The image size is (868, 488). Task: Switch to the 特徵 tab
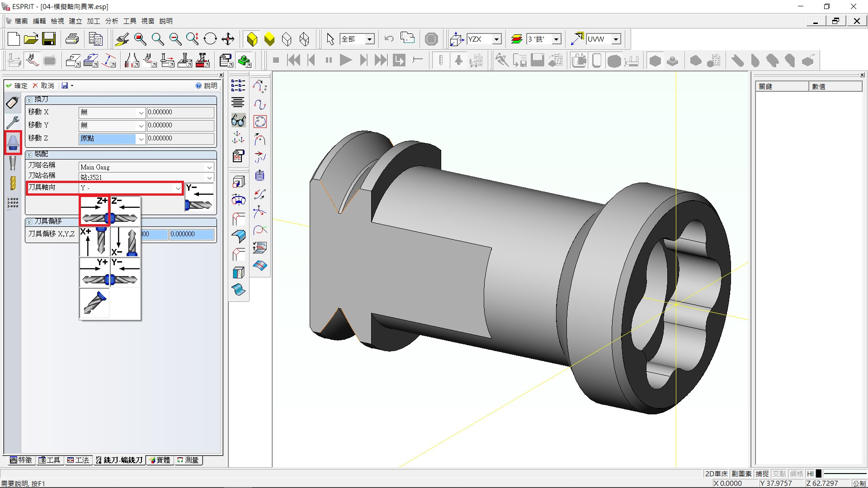pyautogui.click(x=21, y=460)
